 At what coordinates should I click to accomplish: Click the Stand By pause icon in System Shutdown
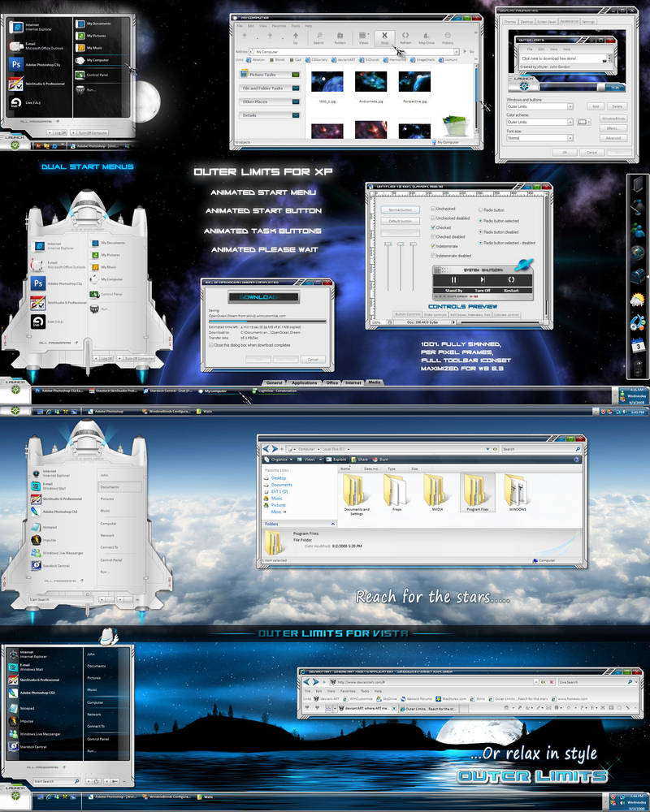point(453,280)
